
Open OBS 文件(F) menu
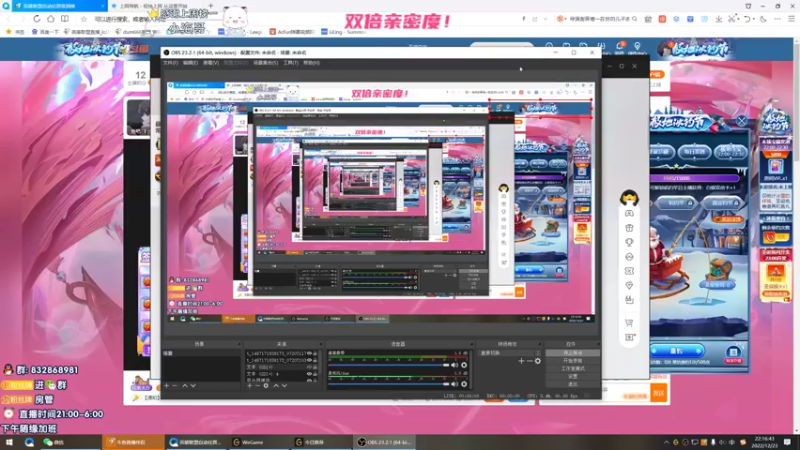(170, 63)
